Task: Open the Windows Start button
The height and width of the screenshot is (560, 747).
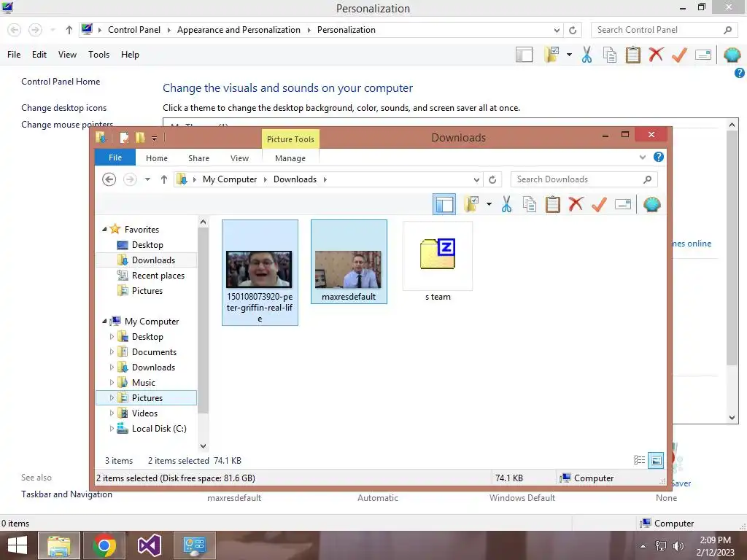Action: [x=18, y=545]
